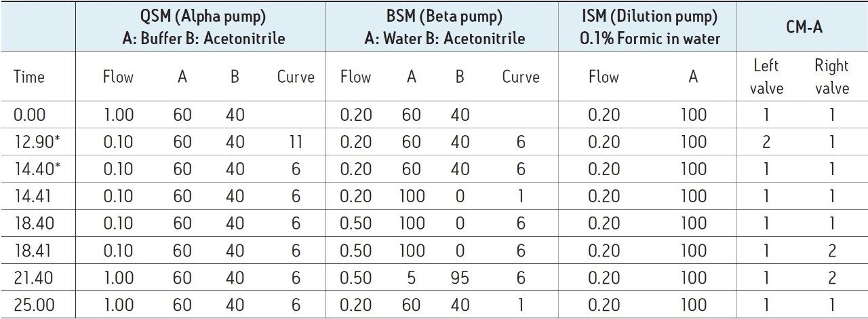
Task: Click Left valve value 2 in 12.90* row
Action: pyautogui.click(x=767, y=142)
